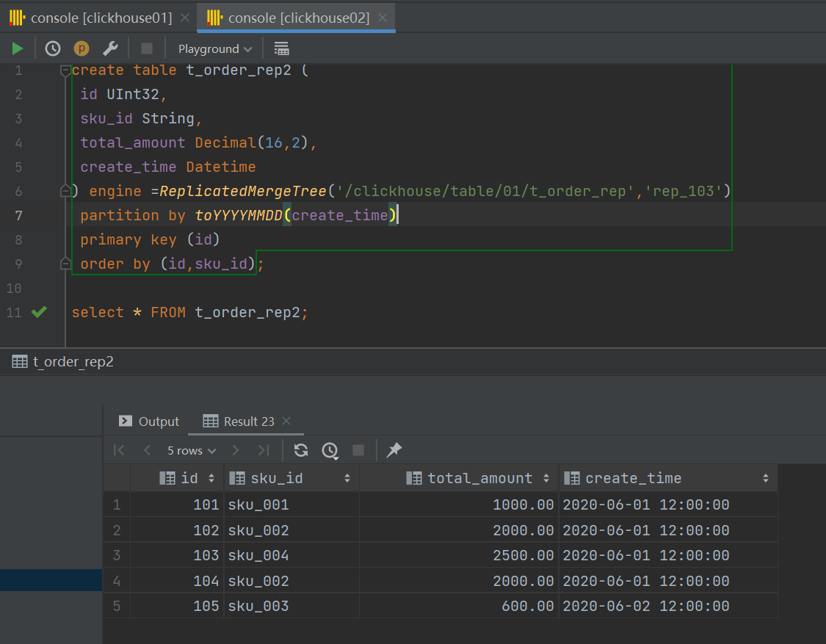Select the cell containing sku_004

pos(260,555)
